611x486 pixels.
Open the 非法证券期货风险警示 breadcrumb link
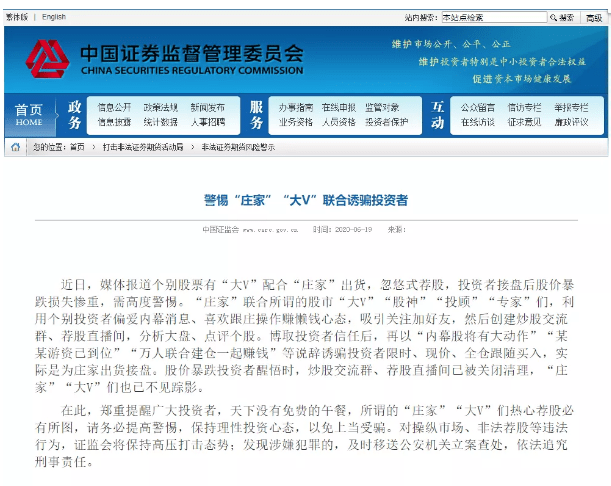238,147
